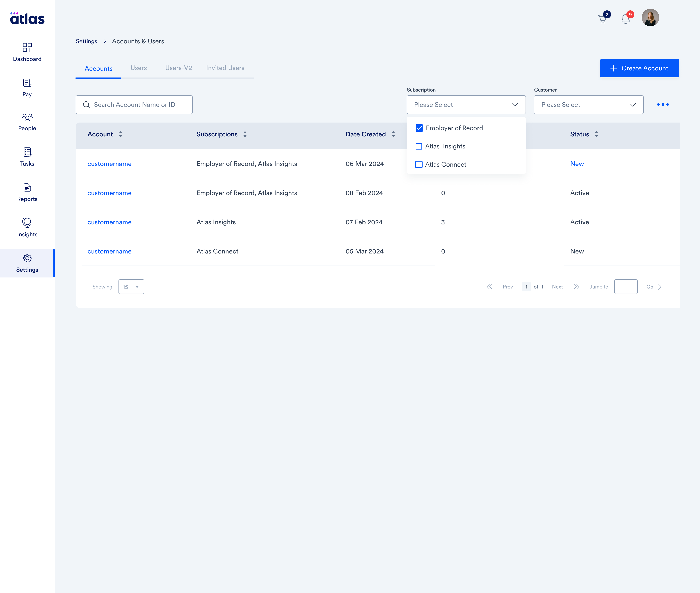Check the Atlas Insights checkbox

[419, 146]
